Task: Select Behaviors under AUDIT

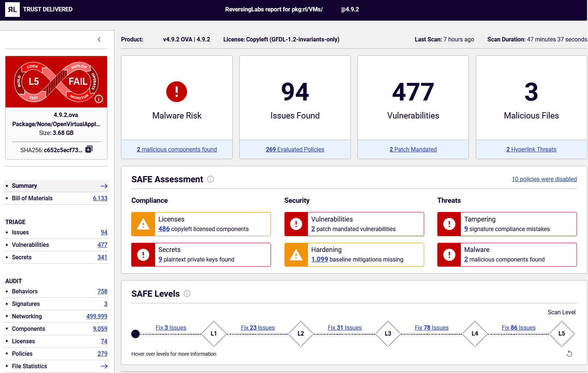Action: click(x=25, y=291)
